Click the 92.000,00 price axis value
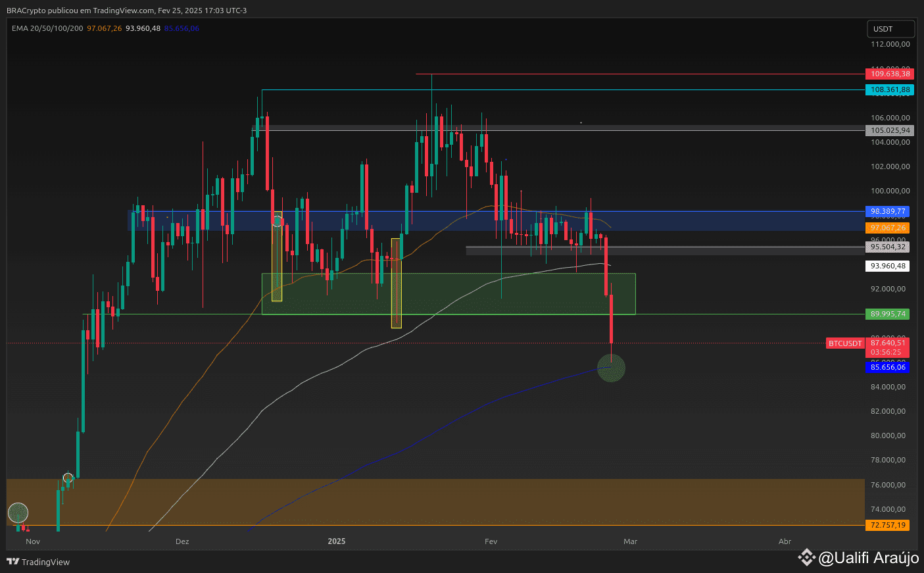This screenshot has width=924, height=573. pos(888,289)
